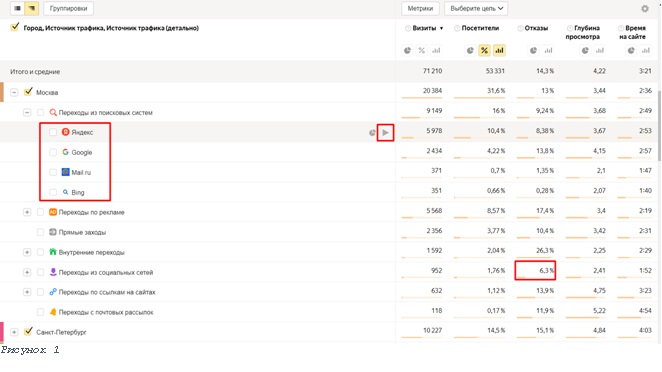Viewport: 662px width, 372px height.
Task: Collapse the Москва row
Action: tap(14, 92)
